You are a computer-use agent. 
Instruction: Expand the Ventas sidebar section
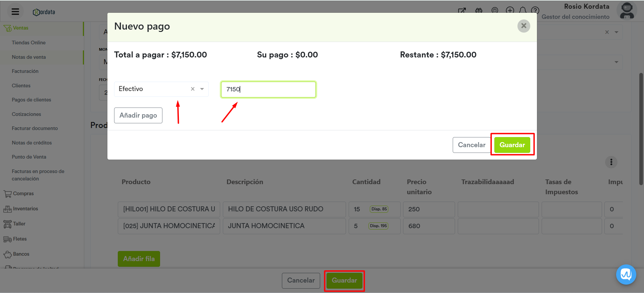coord(20,28)
